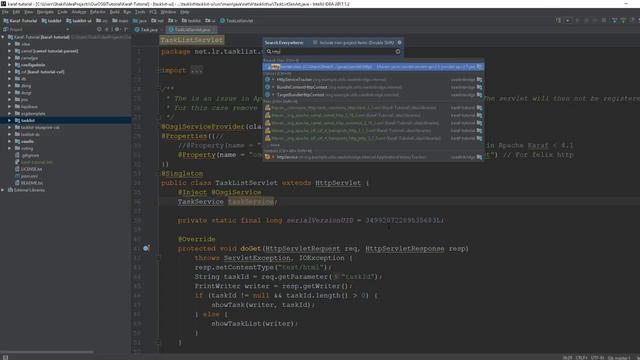
Task: Expand the selected tasklist module node
Action: (9, 120)
